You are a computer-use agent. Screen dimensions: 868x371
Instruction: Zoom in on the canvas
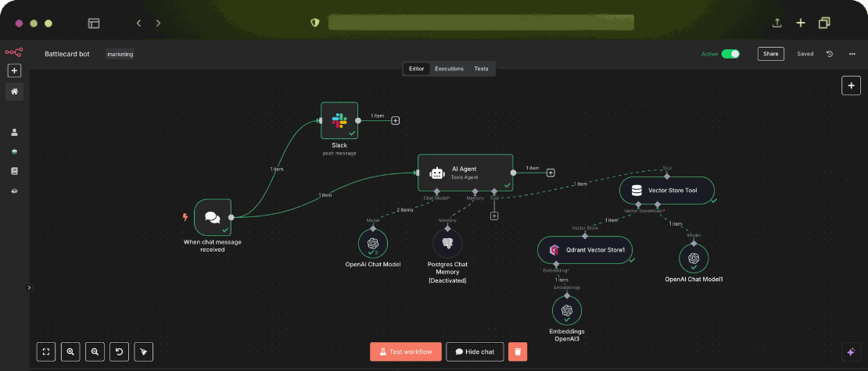[70, 351]
